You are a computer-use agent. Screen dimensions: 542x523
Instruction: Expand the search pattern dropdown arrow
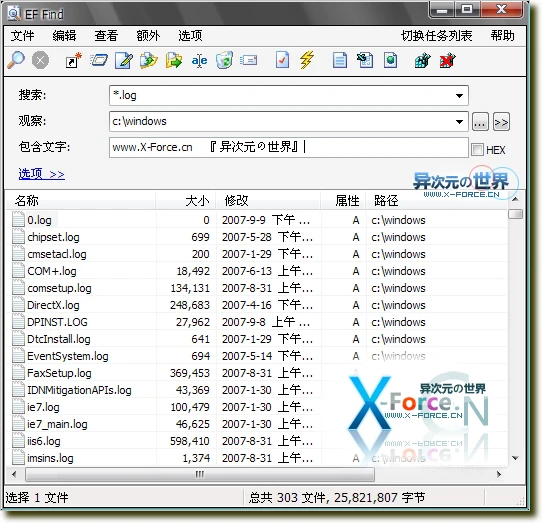tap(459, 96)
